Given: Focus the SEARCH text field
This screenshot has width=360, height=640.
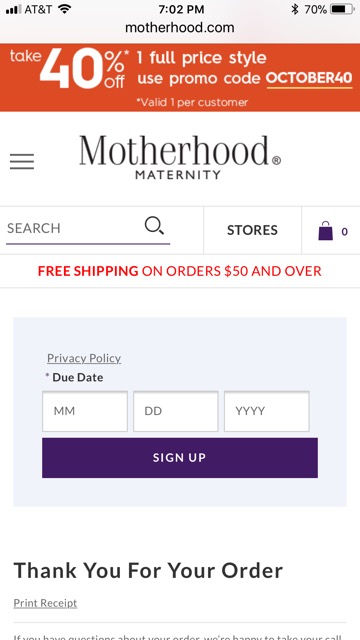Looking at the screenshot, I should pyautogui.click(x=88, y=229).
